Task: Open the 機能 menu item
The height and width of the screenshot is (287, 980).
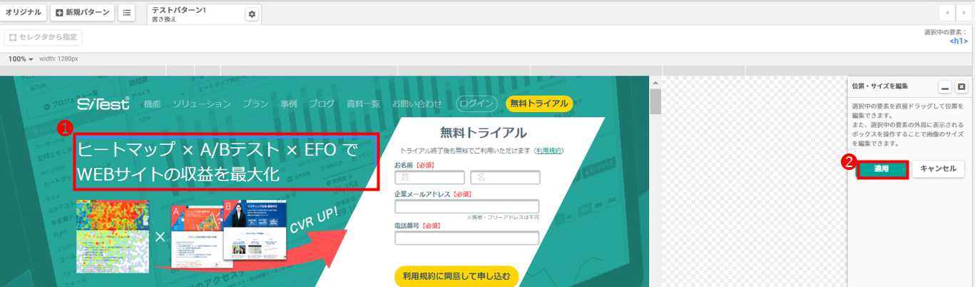Action: pyautogui.click(x=152, y=104)
